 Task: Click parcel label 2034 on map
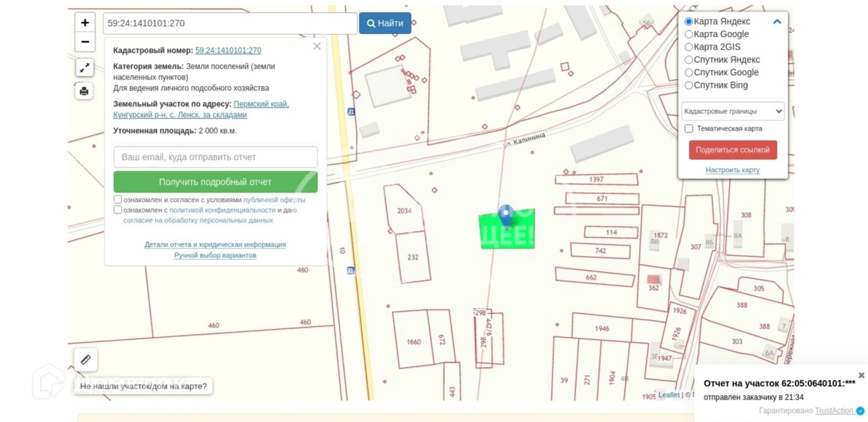[404, 211]
